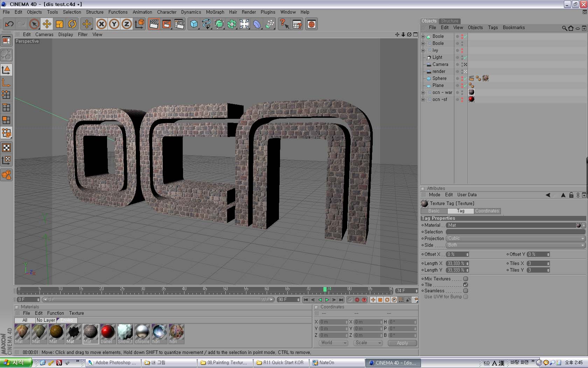Enable the Seamless checkbox
The image size is (588, 368).
pyautogui.click(x=465, y=291)
